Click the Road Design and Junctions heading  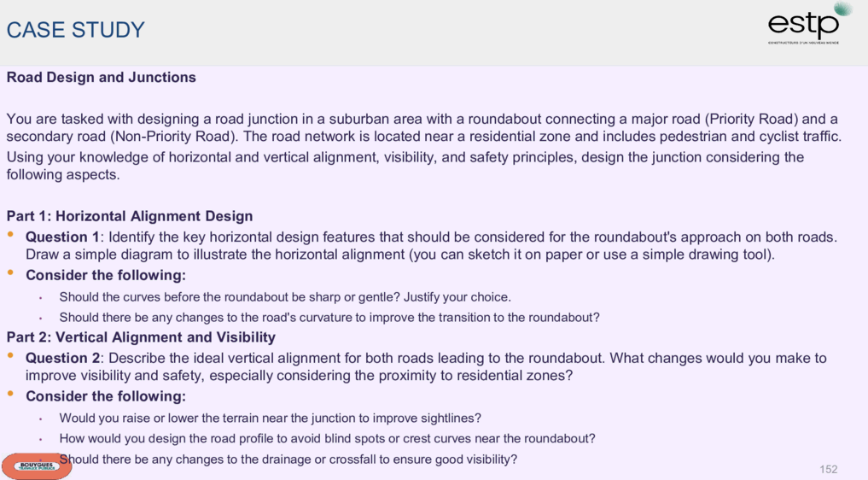point(102,77)
